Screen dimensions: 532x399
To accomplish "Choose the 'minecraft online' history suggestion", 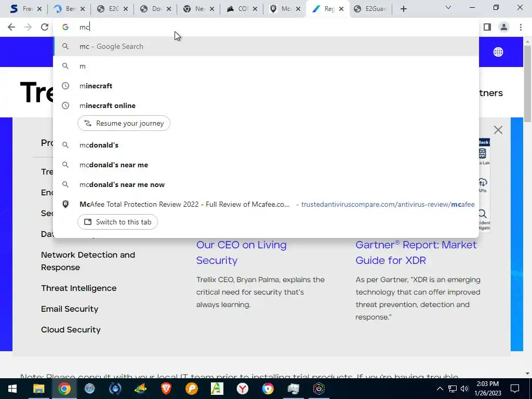I will [266, 105].
